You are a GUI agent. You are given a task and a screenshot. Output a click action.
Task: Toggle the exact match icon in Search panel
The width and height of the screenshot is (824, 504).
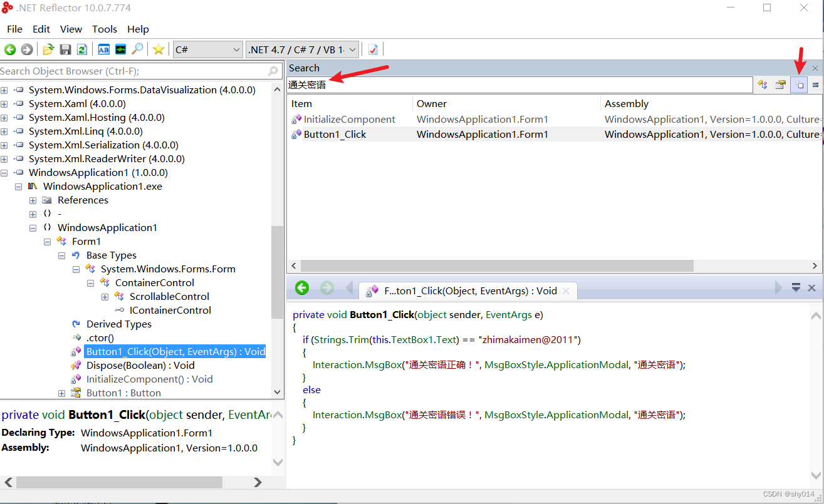click(816, 85)
